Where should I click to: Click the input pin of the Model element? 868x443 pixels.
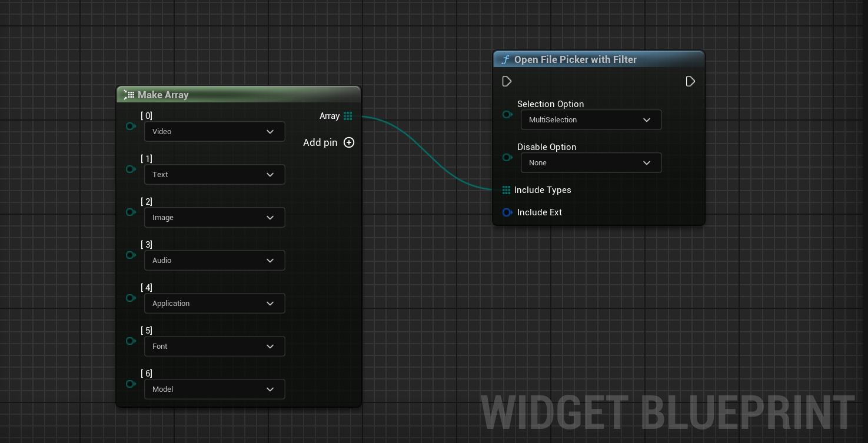pos(131,384)
